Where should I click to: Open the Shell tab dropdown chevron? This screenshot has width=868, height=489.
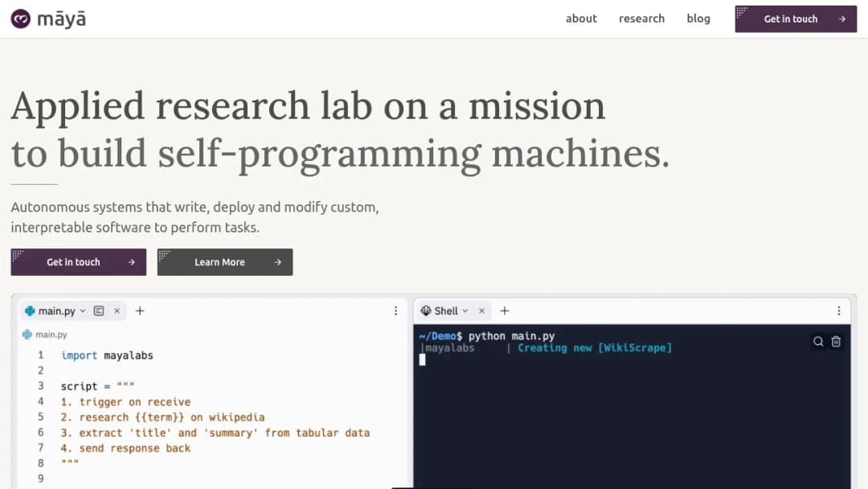click(x=465, y=310)
